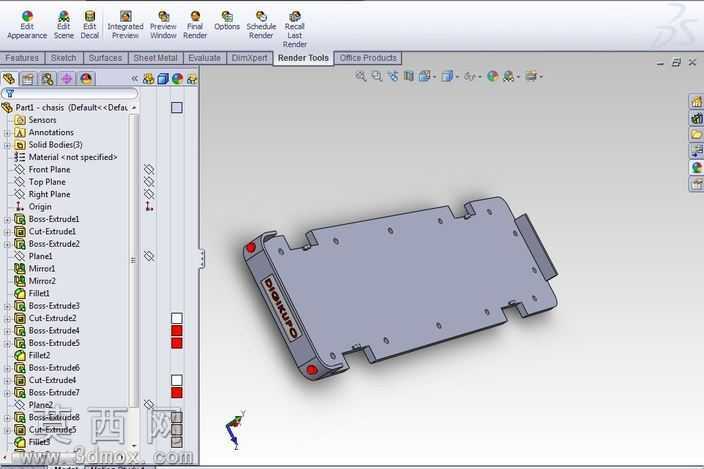
Task: Open the ConfigurationManager tab
Action: (x=47, y=79)
